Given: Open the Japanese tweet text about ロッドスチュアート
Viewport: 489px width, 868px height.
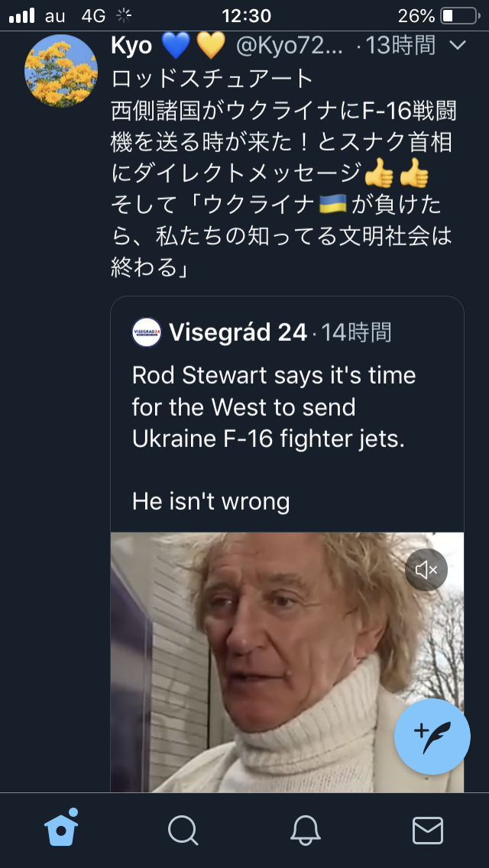Looking at the screenshot, I should (x=283, y=172).
